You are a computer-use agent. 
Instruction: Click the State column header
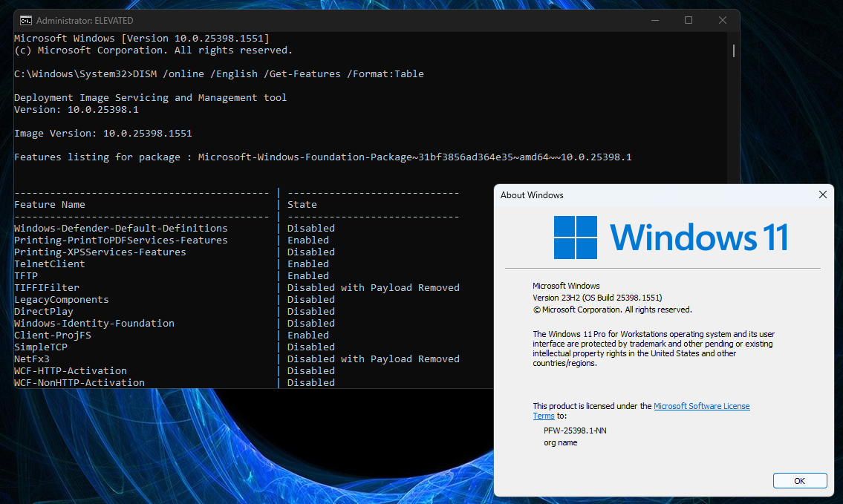[x=302, y=205]
